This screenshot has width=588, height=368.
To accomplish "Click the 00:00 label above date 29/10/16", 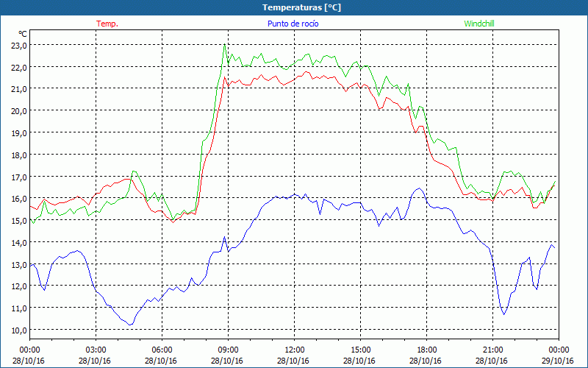I will [559, 350].
